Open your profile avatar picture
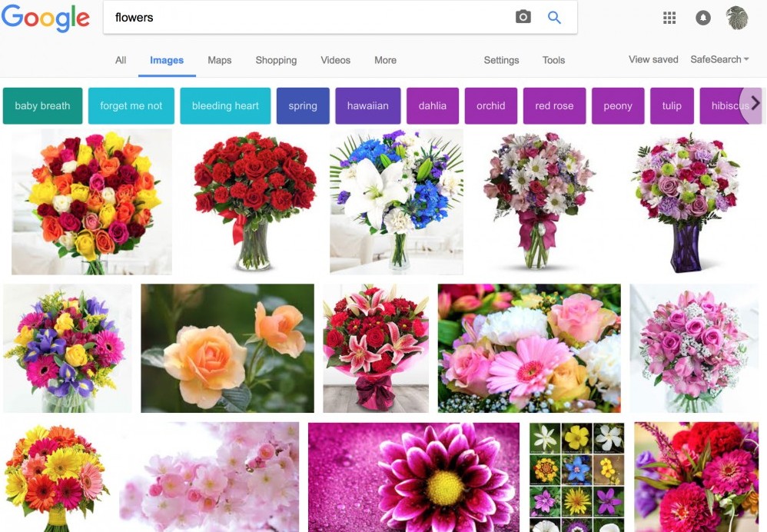 (x=737, y=17)
